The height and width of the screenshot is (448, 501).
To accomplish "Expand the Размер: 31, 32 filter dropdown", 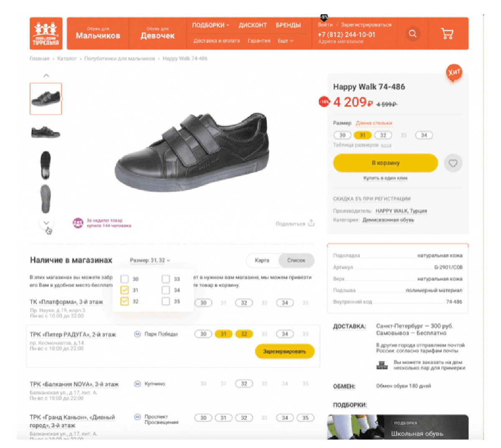I will (x=150, y=260).
